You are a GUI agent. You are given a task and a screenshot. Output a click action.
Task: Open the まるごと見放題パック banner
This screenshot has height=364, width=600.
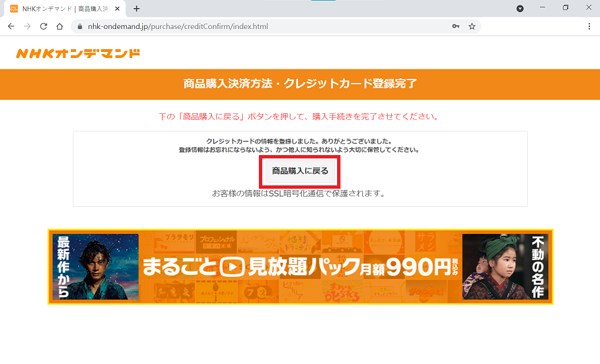(x=301, y=267)
